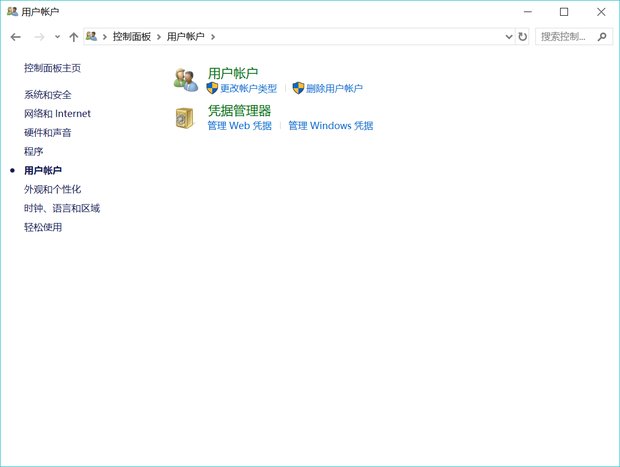Select 用户帐户 in the address breadcrumb
Image resolution: width=620 pixels, height=467 pixels.
tap(185, 37)
